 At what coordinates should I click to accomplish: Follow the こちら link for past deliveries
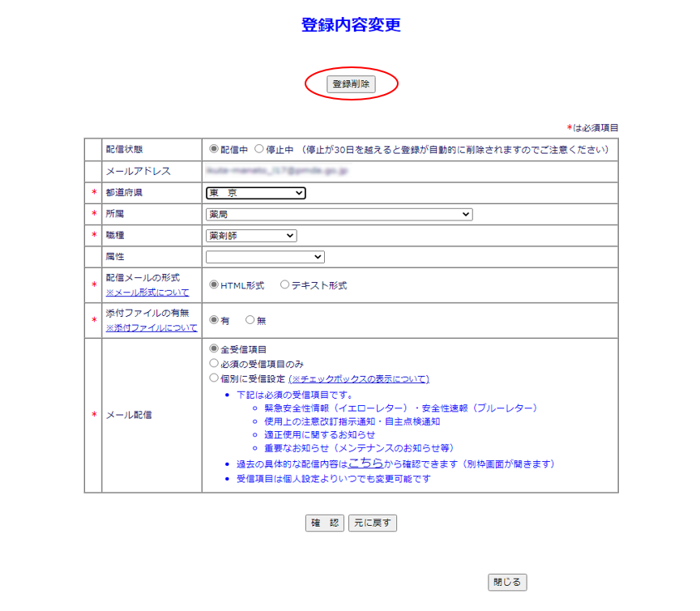click(365, 464)
